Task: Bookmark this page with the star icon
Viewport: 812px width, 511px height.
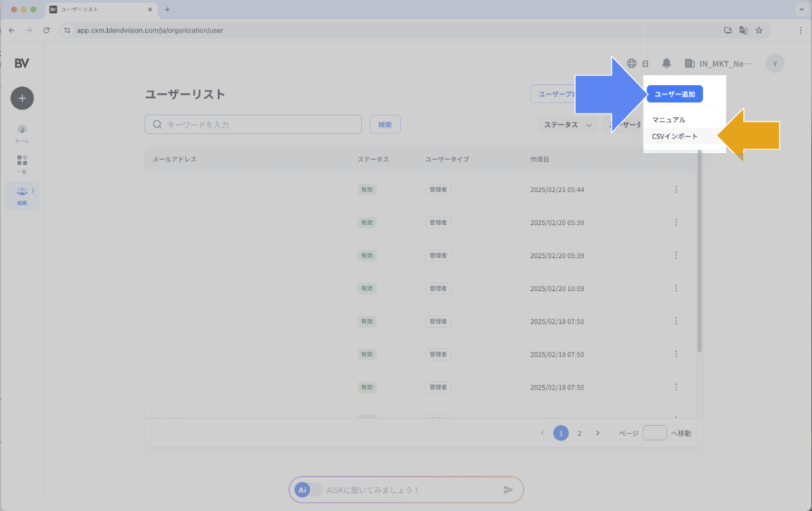Action: click(759, 30)
